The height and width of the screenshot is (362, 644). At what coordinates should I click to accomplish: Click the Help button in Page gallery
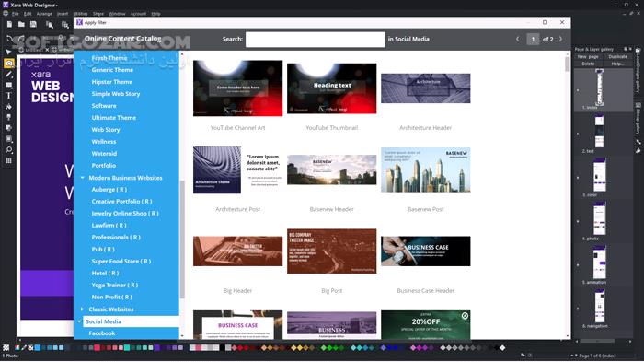click(x=617, y=64)
